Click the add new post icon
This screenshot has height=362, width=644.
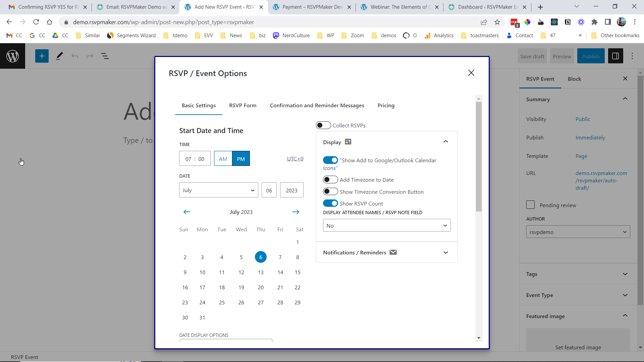tap(42, 56)
